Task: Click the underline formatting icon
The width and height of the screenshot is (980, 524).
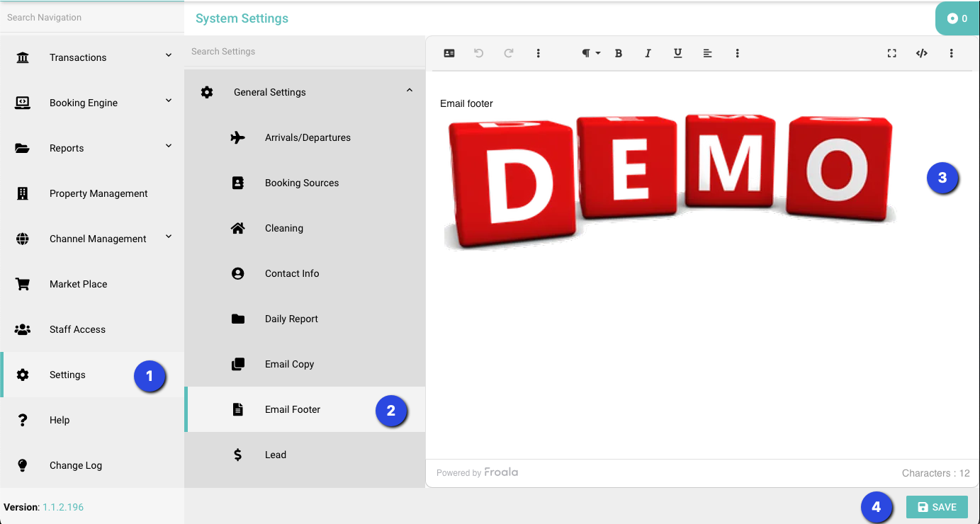Action: [x=677, y=53]
